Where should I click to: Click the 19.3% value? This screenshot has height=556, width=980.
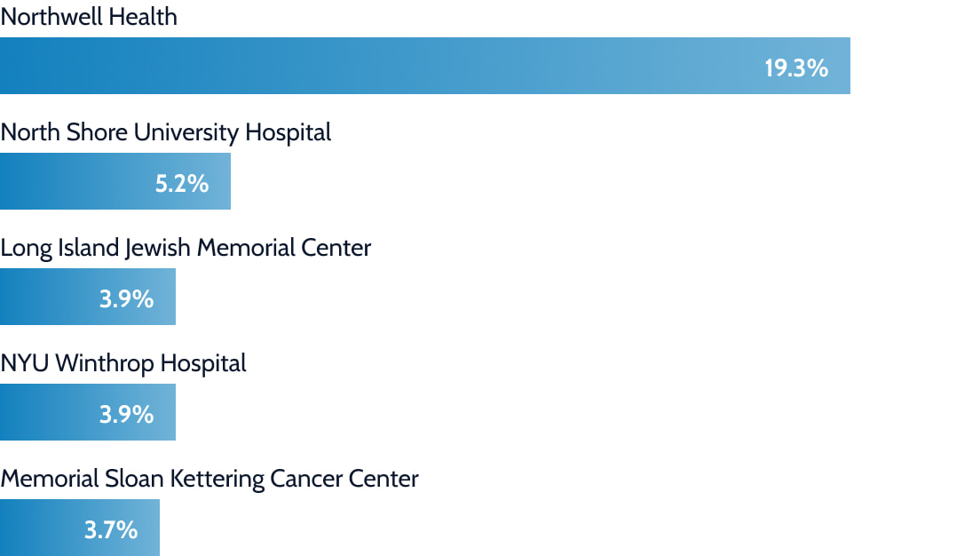click(x=796, y=68)
